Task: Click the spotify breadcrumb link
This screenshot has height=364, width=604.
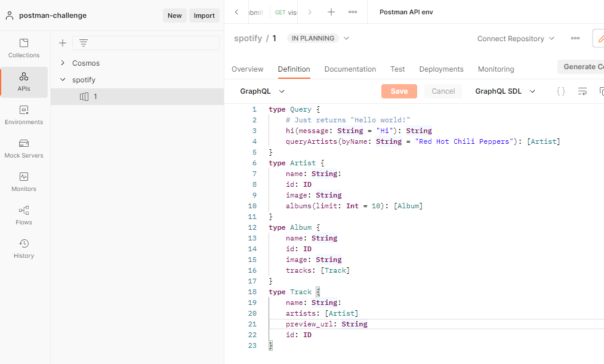Action: point(248,38)
